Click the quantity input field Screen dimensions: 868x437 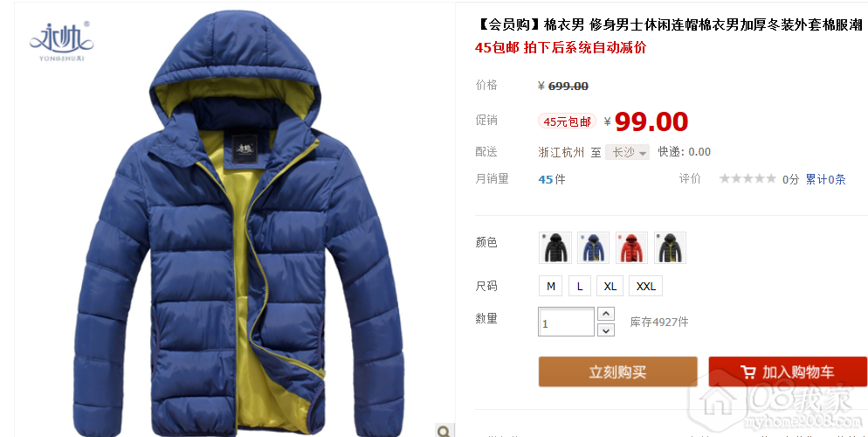click(x=567, y=322)
